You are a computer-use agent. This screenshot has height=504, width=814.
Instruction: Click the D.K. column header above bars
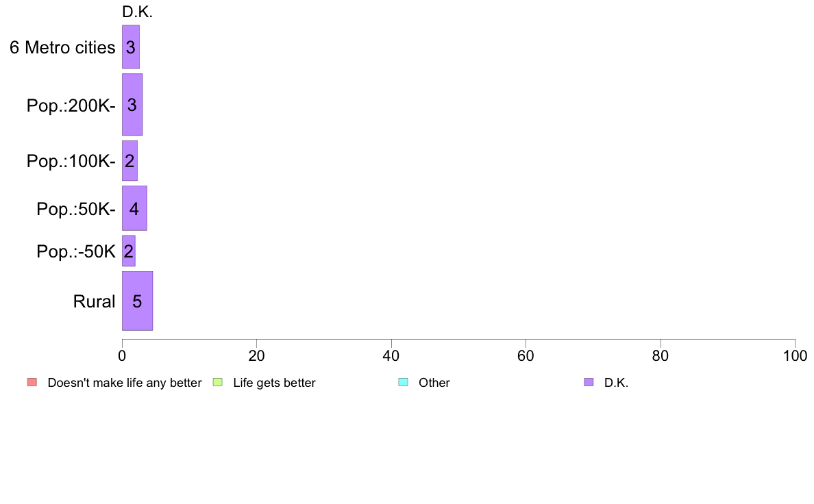coord(137,12)
